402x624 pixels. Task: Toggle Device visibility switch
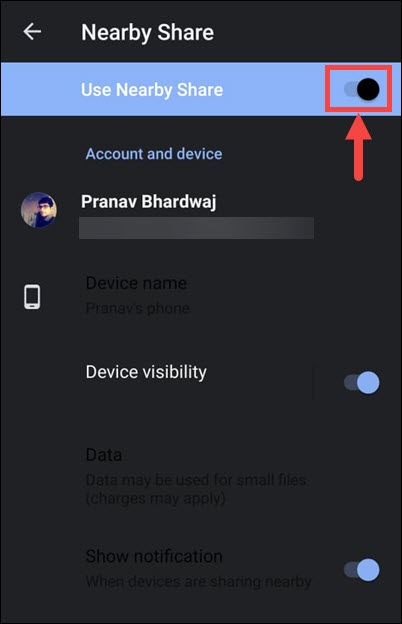click(362, 382)
